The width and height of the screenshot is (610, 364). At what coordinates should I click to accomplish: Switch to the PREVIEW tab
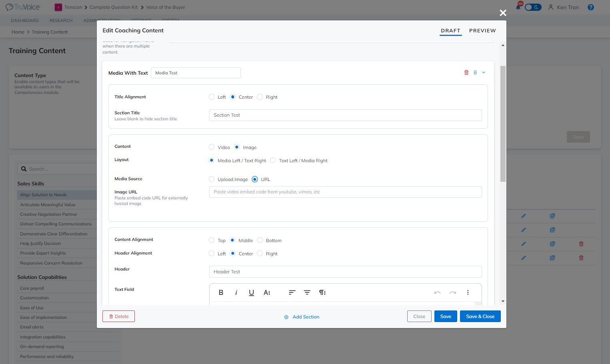[x=482, y=31]
